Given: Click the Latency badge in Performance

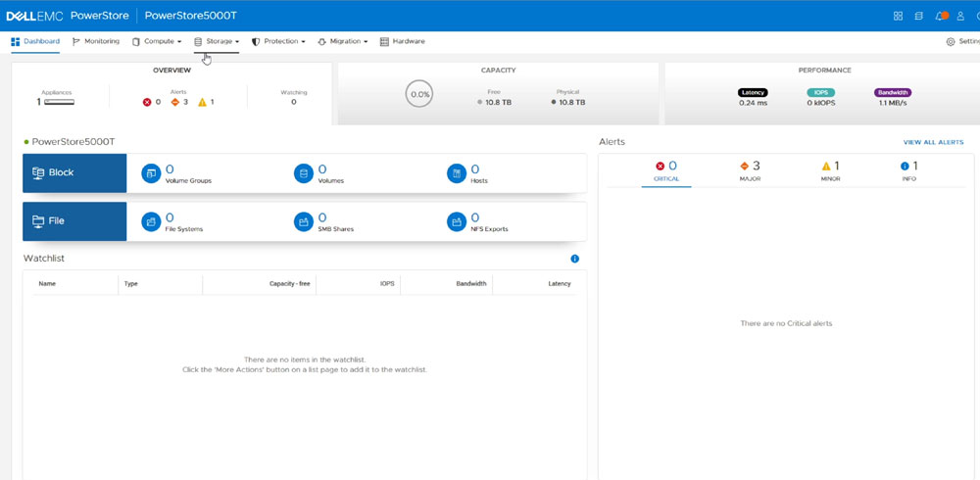Looking at the screenshot, I should click(753, 92).
